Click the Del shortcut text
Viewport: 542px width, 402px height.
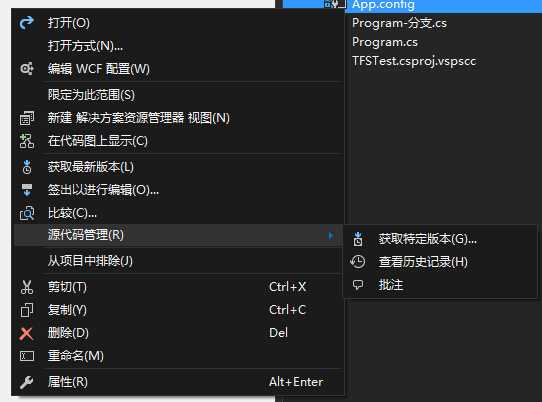pos(278,333)
